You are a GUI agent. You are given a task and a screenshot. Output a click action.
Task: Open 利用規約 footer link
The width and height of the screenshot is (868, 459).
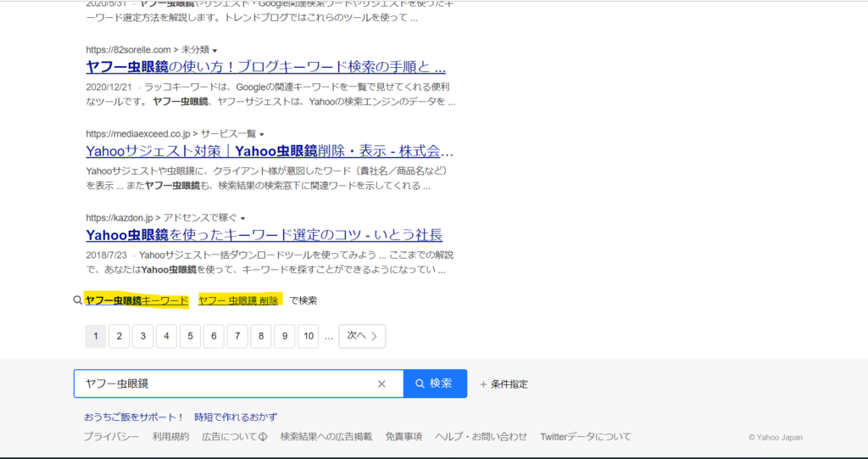pos(170,437)
